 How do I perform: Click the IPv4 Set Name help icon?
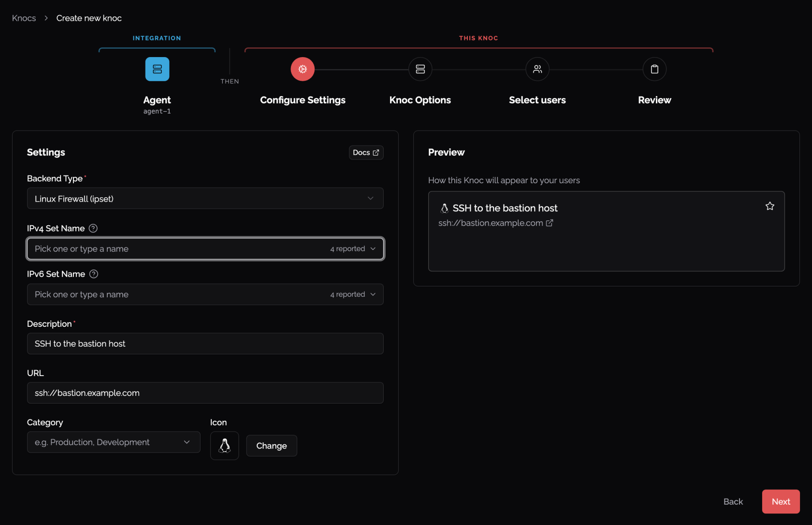click(x=93, y=228)
